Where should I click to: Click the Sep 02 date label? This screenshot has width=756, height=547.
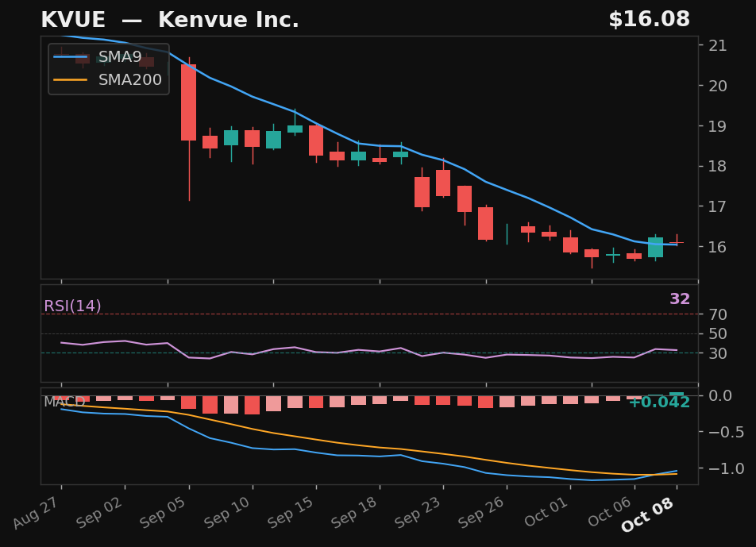click(x=98, y=512)
